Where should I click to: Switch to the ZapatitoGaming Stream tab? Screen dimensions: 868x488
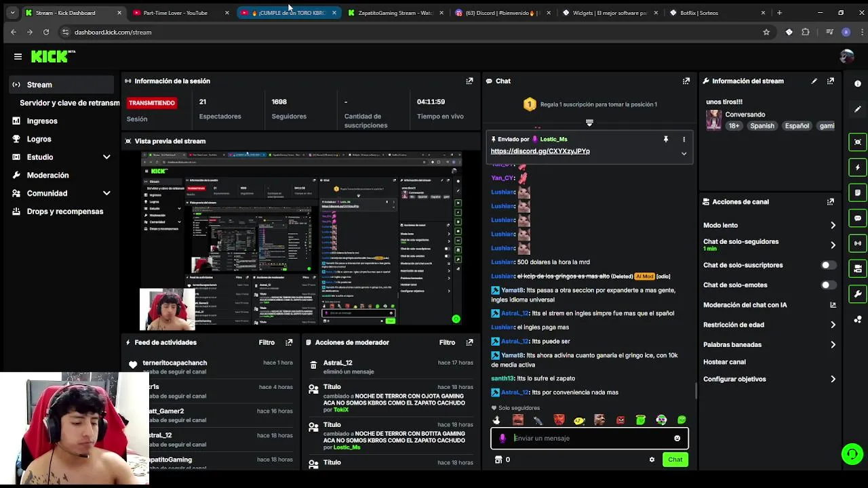pyautogui.click(x=395, y=13)
